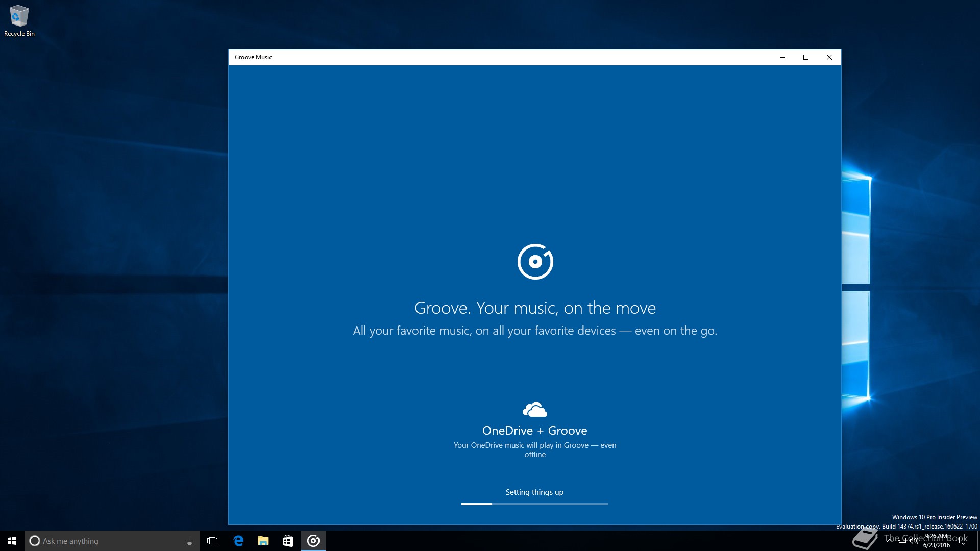Click the setup progress bar
This screenshot has width=980, height=551.
point(535,504)
